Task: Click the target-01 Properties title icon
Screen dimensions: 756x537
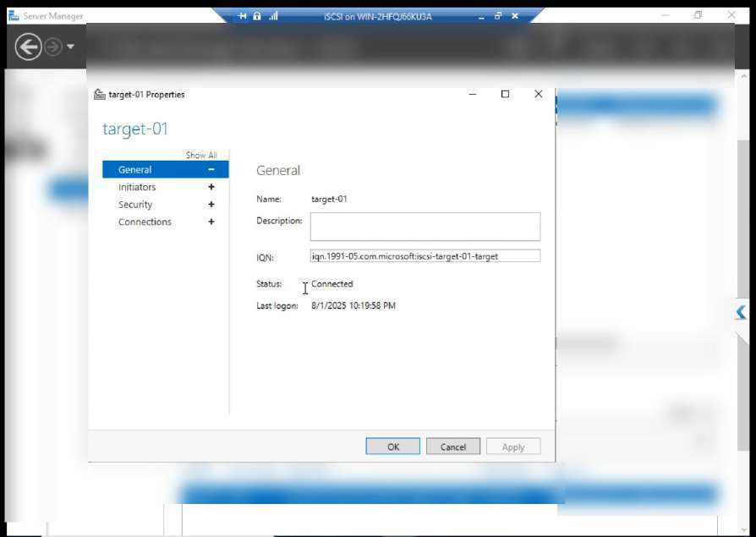Action: click(99, 95)
